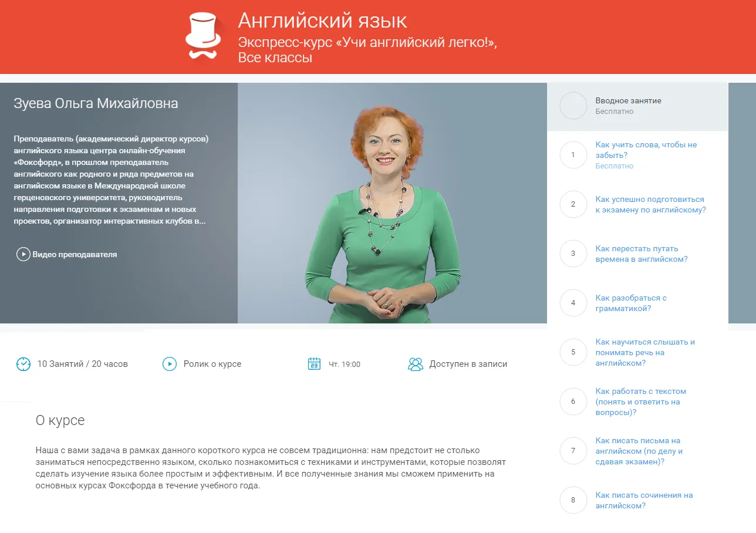Open lesson Как разобраться с грамматикой?
The height and width of the screenshot is (533, 756).
[x=630, y=303]
